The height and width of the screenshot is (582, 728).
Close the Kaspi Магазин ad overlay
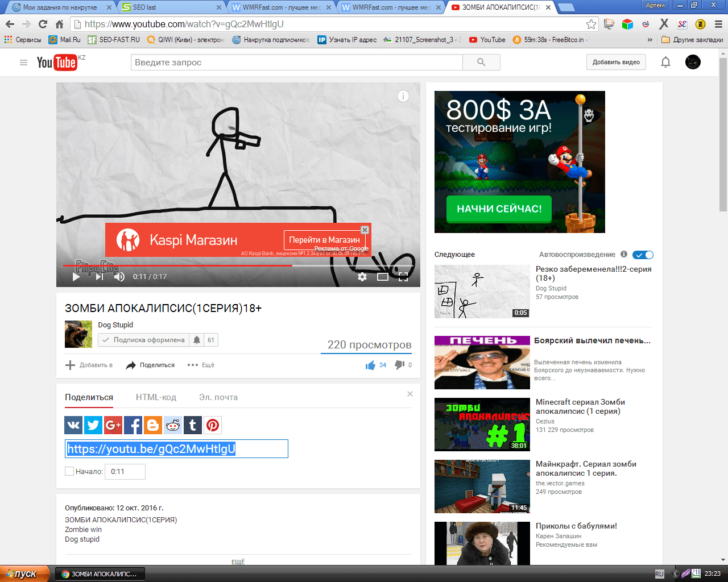(x=365, y=230)
